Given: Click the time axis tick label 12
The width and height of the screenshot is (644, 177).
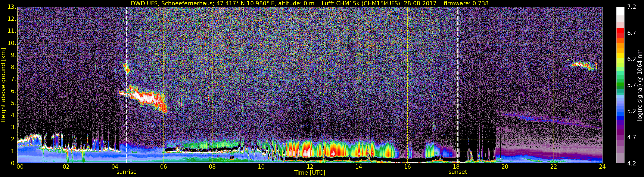Looking at the screenshot, I should tap(310, 167).
